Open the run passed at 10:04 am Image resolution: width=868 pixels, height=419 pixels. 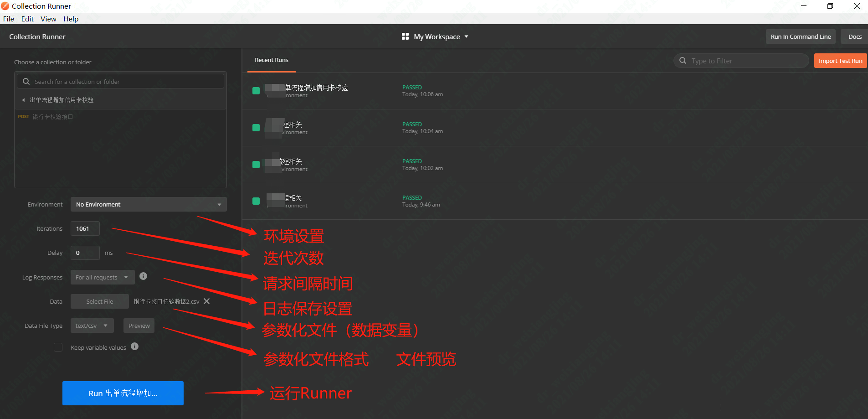(555, 128)
